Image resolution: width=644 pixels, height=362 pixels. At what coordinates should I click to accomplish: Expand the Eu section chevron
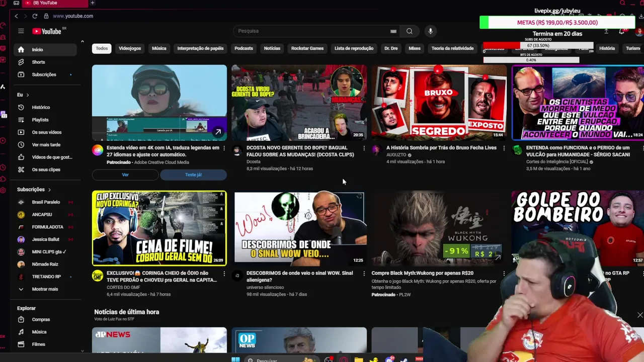[28, 95]
